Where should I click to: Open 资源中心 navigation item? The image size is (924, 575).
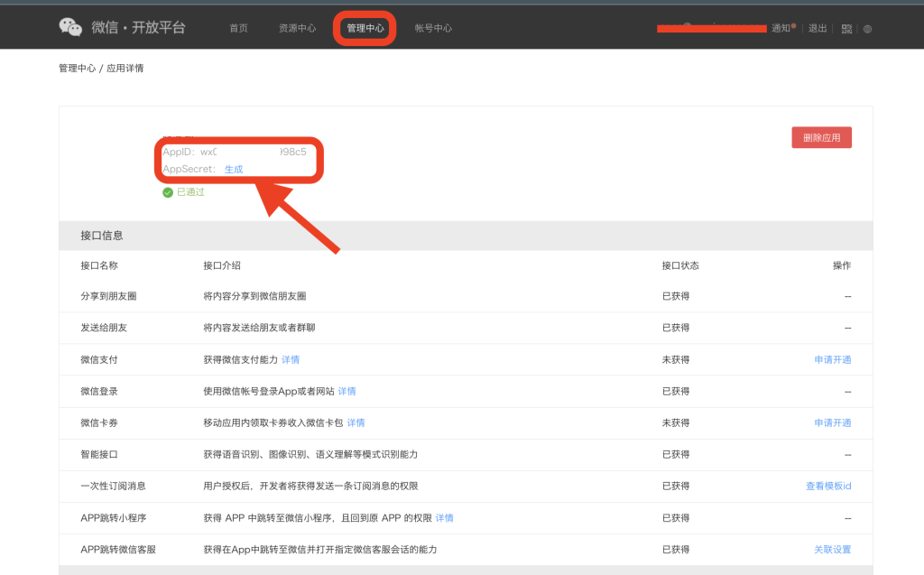297,28
